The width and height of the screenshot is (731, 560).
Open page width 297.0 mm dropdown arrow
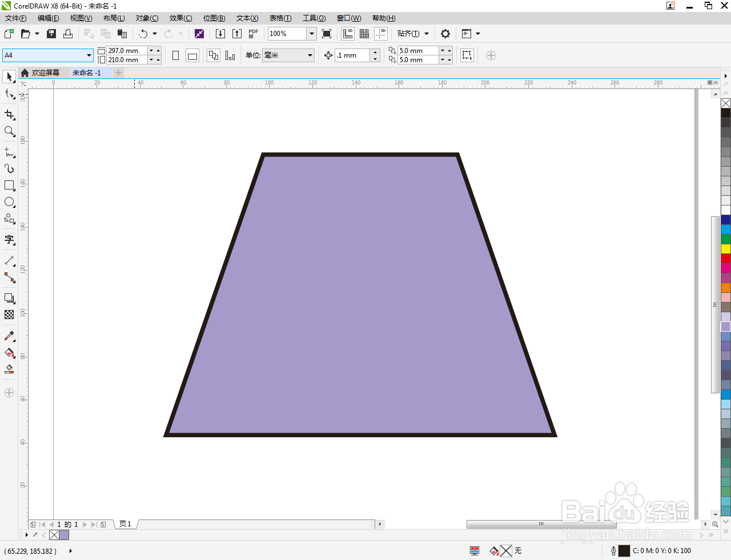pos(151,51)
